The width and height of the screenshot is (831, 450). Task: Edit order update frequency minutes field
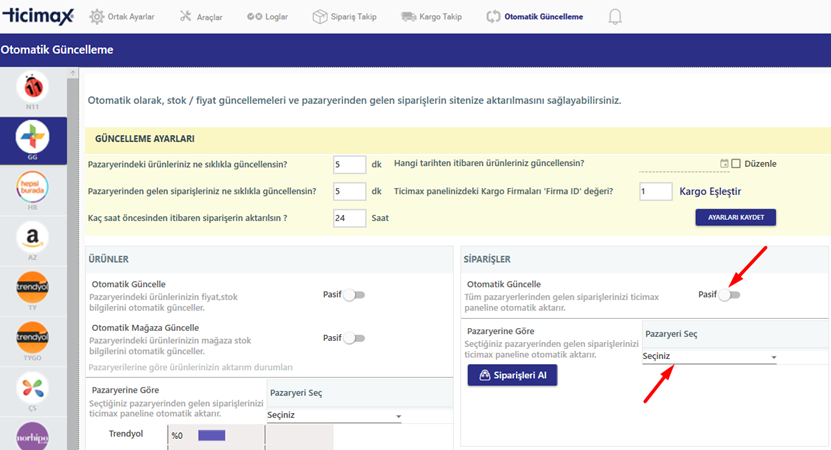[x=349, y=191]
